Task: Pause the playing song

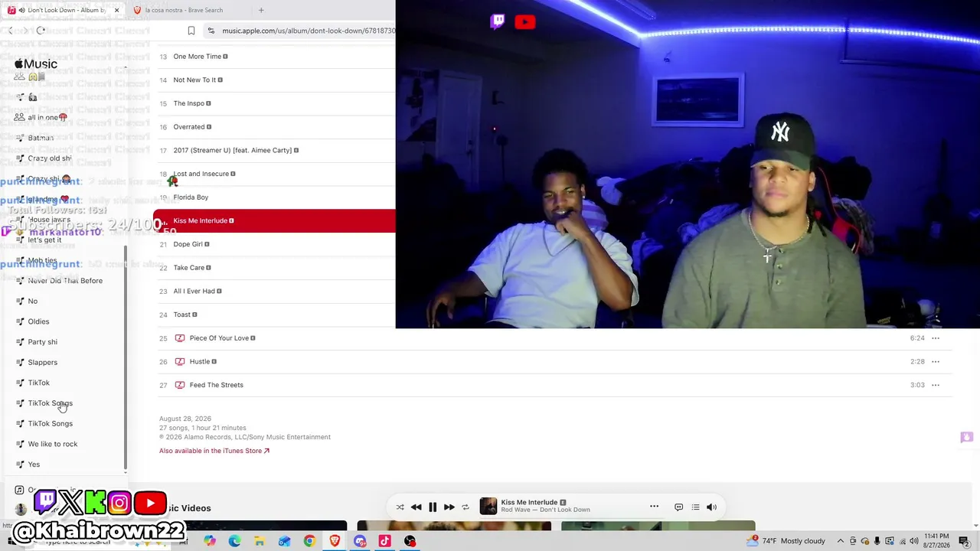Action: (x=433, y=507)
